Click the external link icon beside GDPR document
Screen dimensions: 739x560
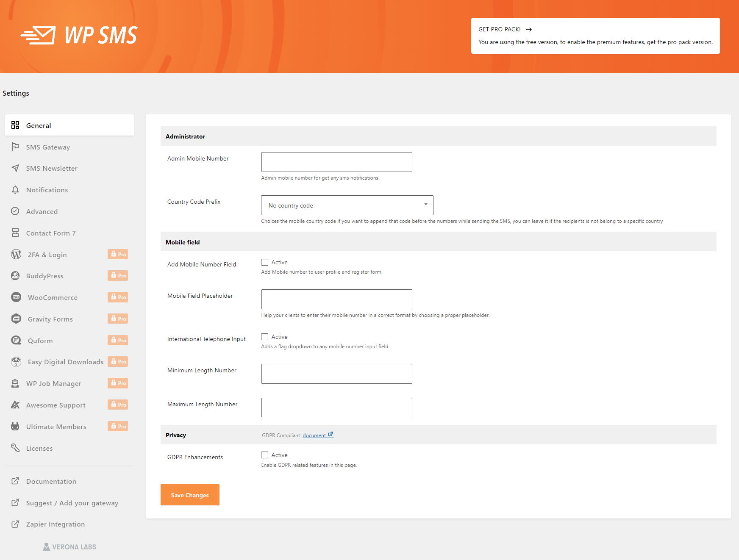point(331,434)
